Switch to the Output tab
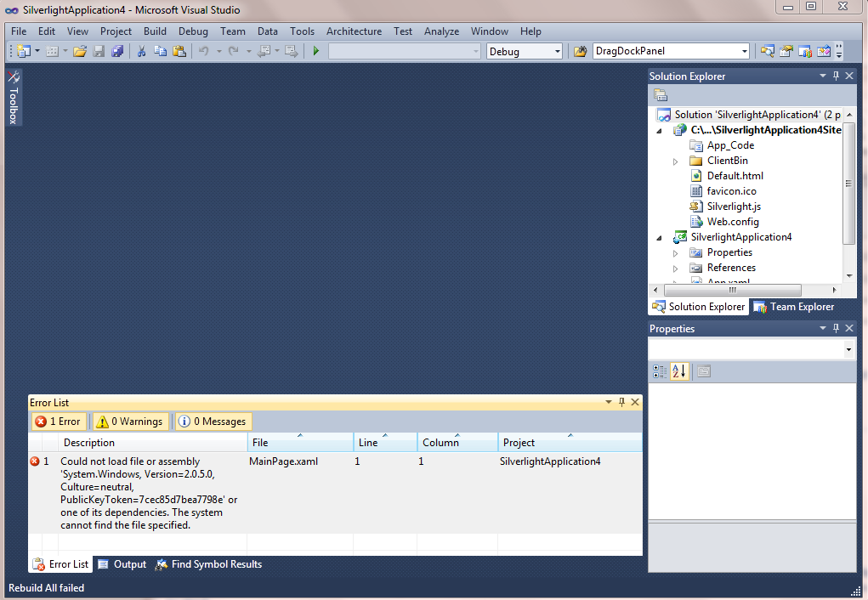 pyautogui.click(x=122, y=564)
